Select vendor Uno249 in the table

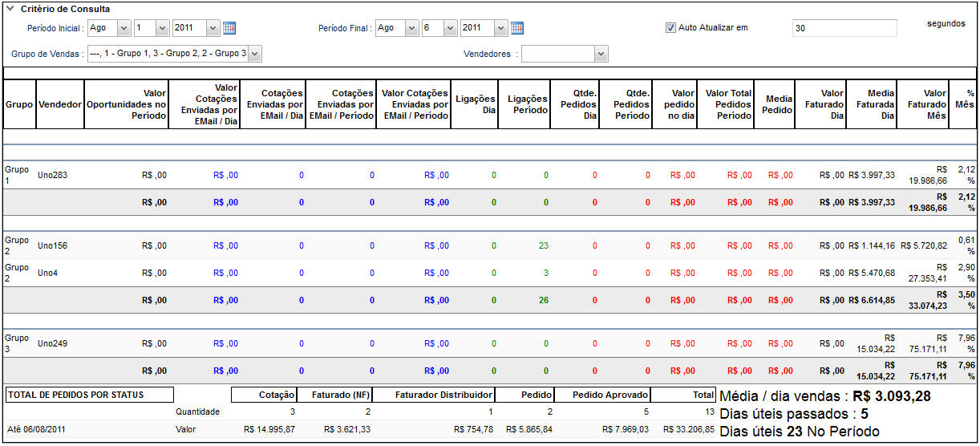(52, 343)
